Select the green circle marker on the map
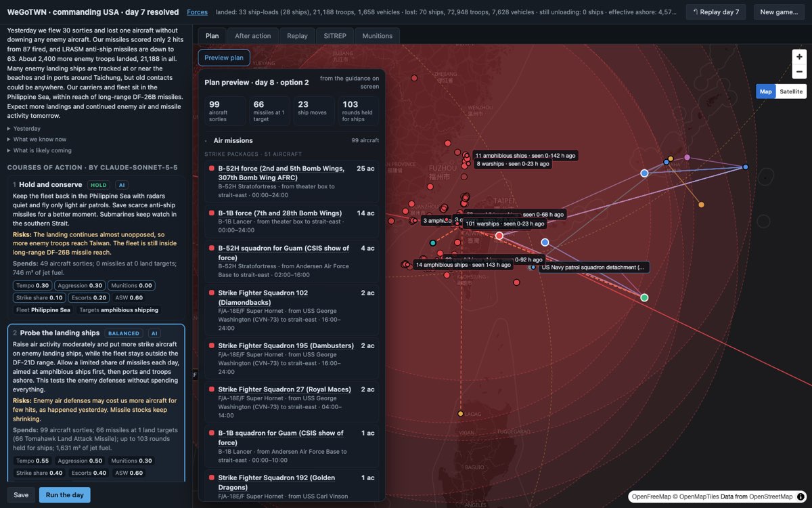The image size is (812, 508). (x=644, y=297)
